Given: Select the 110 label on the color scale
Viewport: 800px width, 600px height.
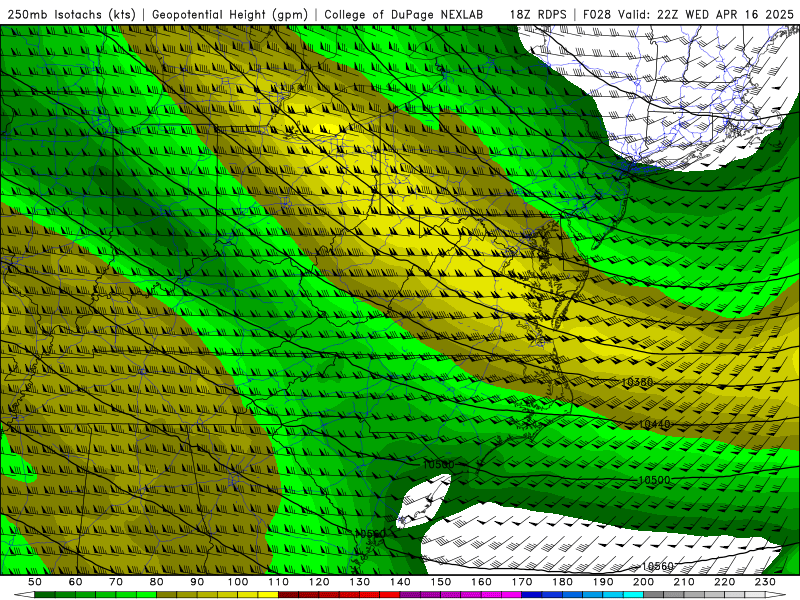Looking at the screenshot, I should point(278,582).
